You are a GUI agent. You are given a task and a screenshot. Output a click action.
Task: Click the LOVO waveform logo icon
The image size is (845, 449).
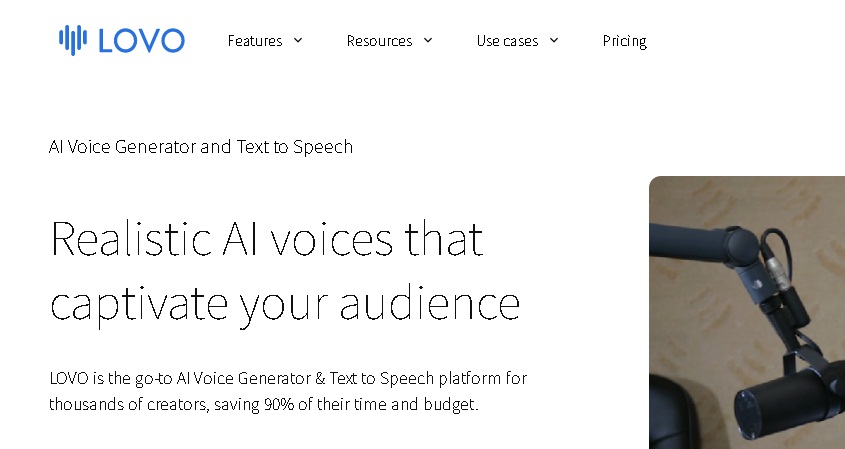click(x=73, y=40)
